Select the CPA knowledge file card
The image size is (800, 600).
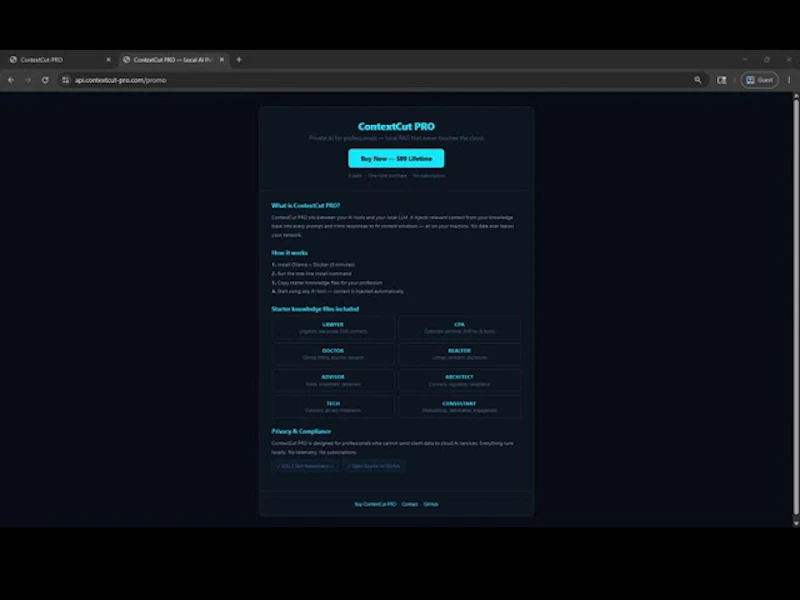click(459, 328)
